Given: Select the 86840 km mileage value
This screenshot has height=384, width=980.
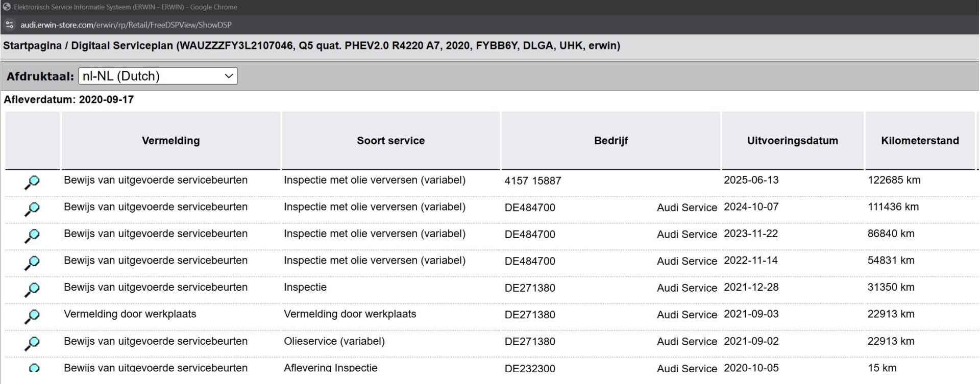Looking at the screenshot, I should 891,234.
